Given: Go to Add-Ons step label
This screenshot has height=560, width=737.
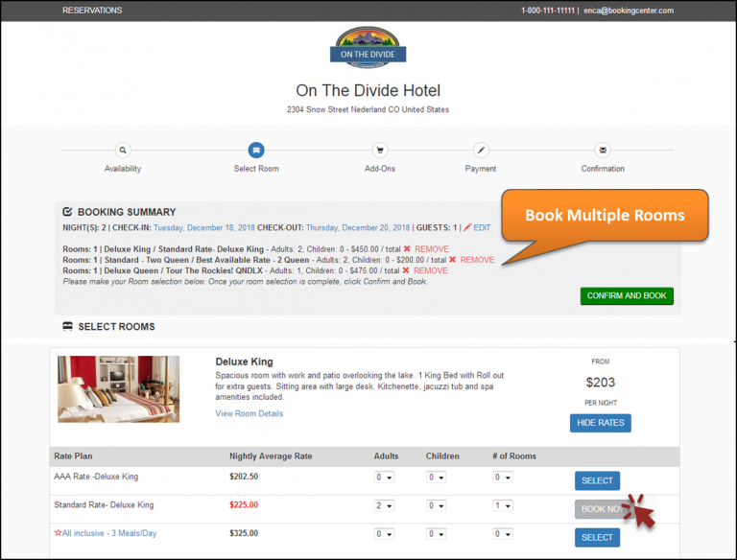Looking at the screenshot, I should [380, 169].
